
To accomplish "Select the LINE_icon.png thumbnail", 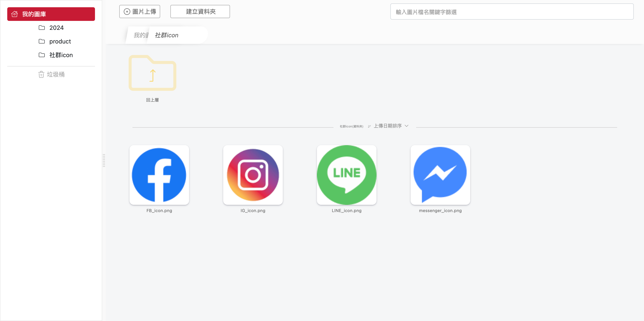I will [x=346, y=175].
